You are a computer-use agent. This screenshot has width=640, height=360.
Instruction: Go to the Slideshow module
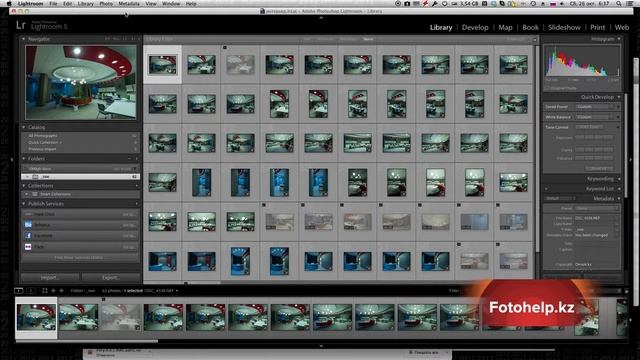[564, 27]
